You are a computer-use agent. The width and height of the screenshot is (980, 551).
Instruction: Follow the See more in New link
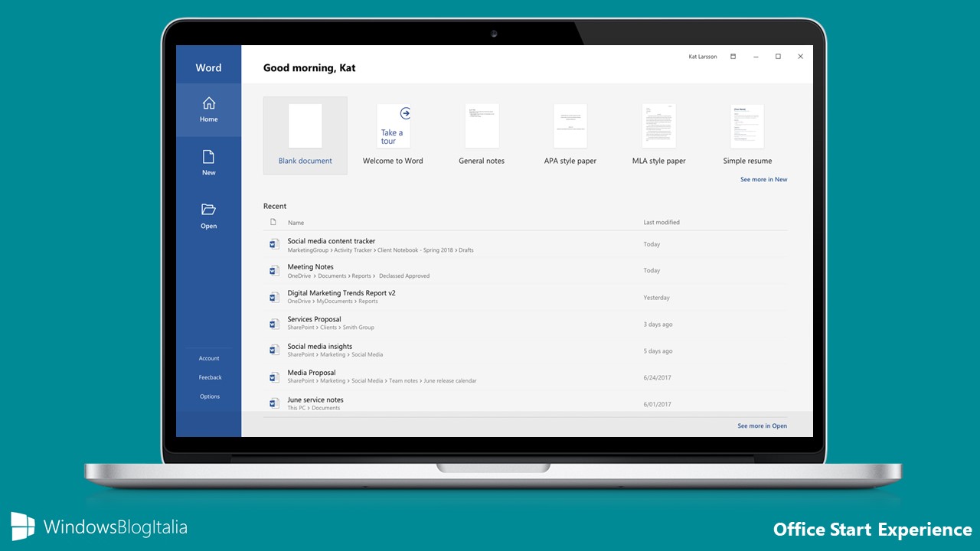point(763,180)
